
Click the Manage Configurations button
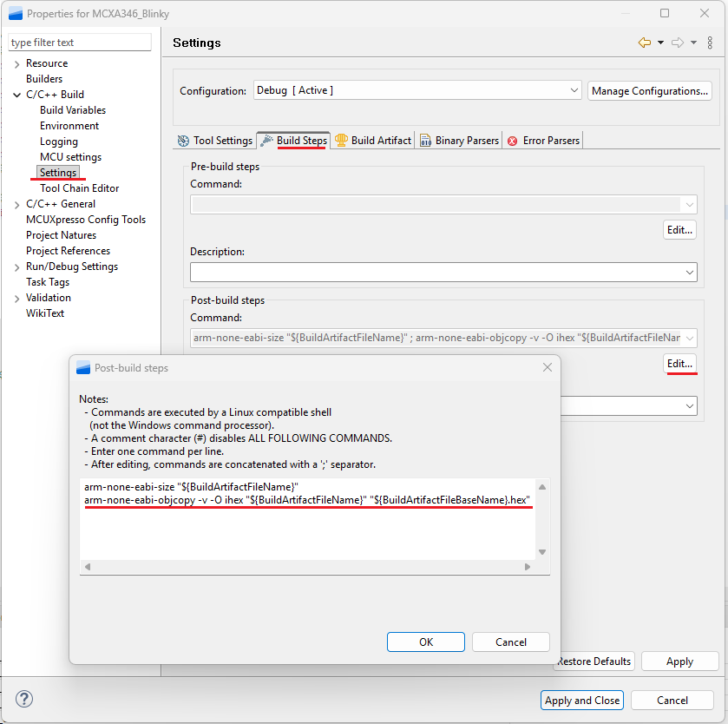[x=650, y=90]
